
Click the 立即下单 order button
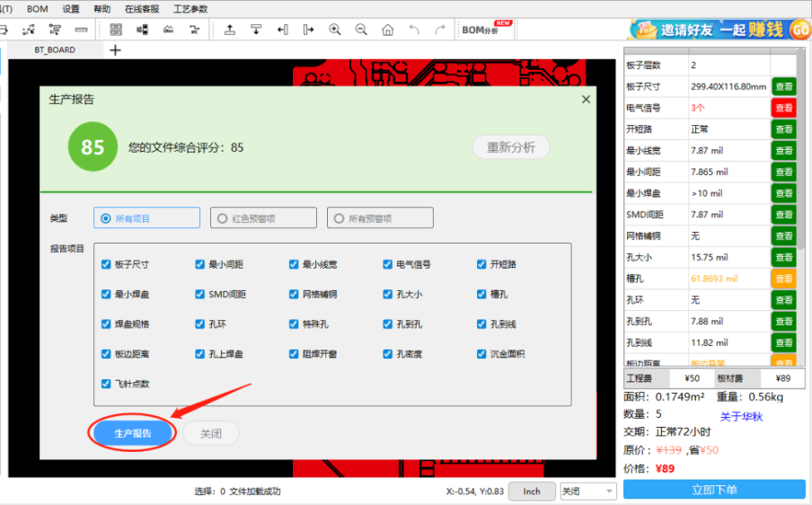click(714, 490)
